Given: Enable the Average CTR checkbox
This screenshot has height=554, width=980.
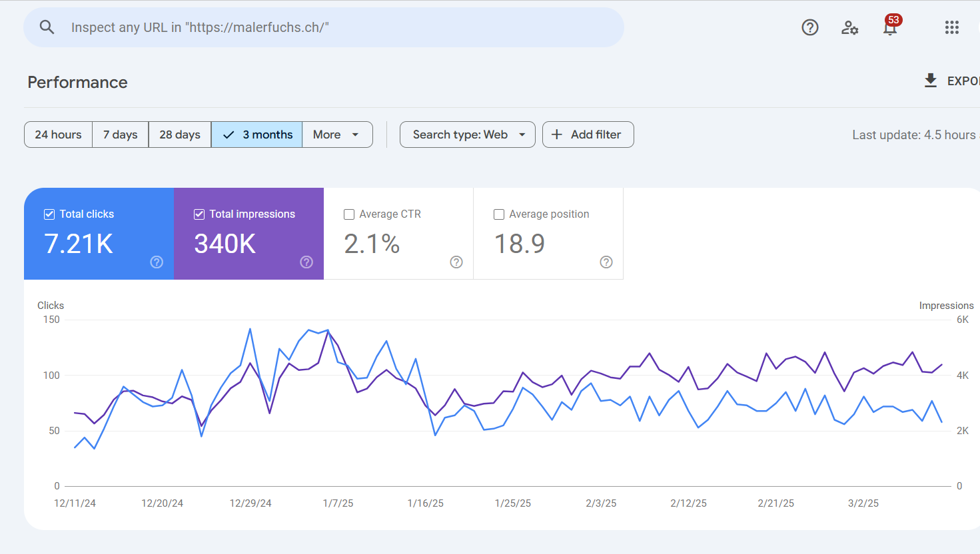Looking at the screenshot, I should point(349,214).
